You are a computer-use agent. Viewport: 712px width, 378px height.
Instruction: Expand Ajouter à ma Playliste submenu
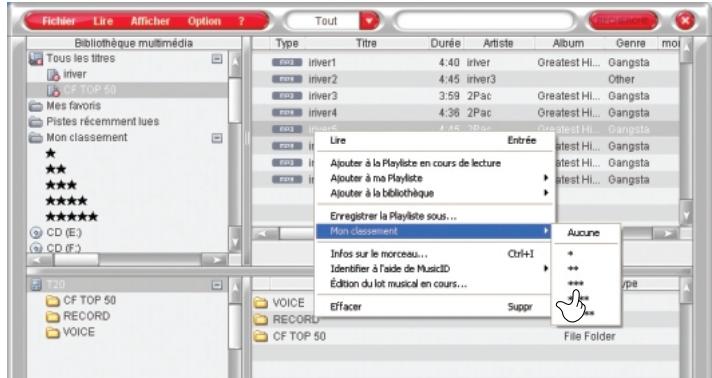click(434, 179)
